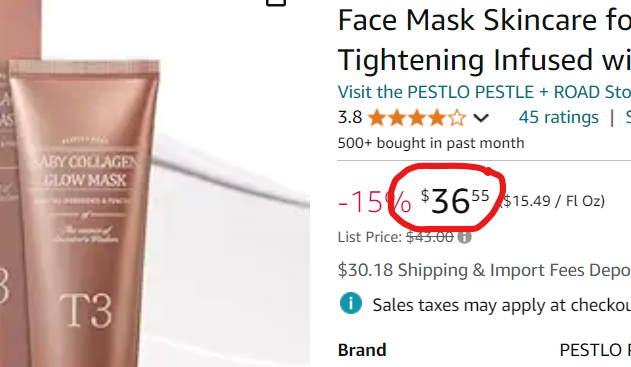Click the orange star rating icons

tap(417, 118)
